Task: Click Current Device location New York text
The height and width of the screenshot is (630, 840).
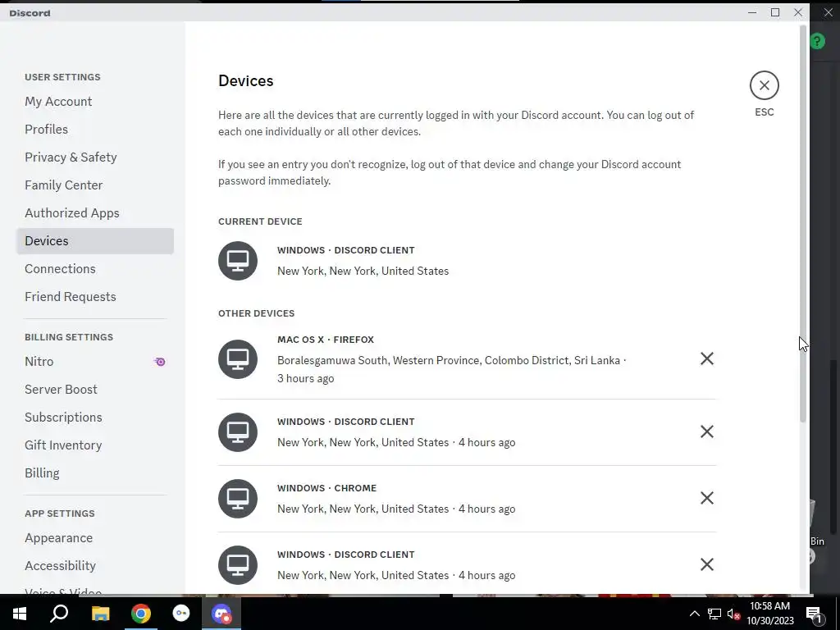Action: [363, 271]
